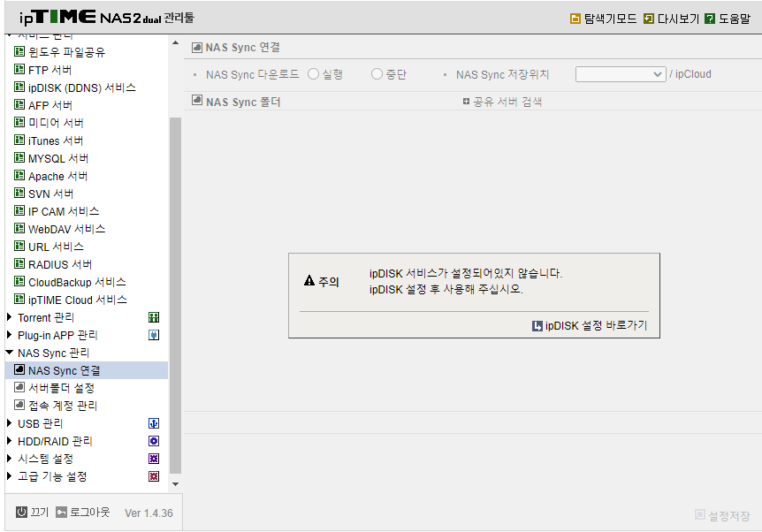The image size is (762, 532).
Task: Click the Plug-in APP 관리 plug icon
Action: 154,335
